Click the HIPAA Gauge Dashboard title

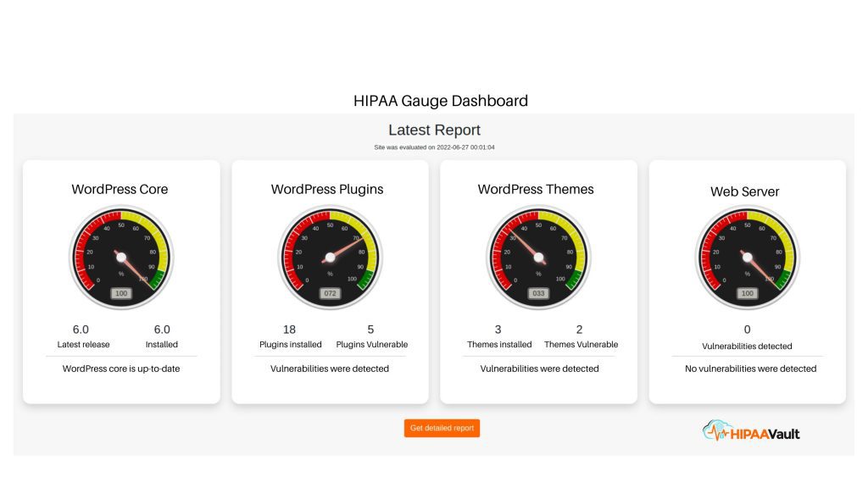coord(441,101)
